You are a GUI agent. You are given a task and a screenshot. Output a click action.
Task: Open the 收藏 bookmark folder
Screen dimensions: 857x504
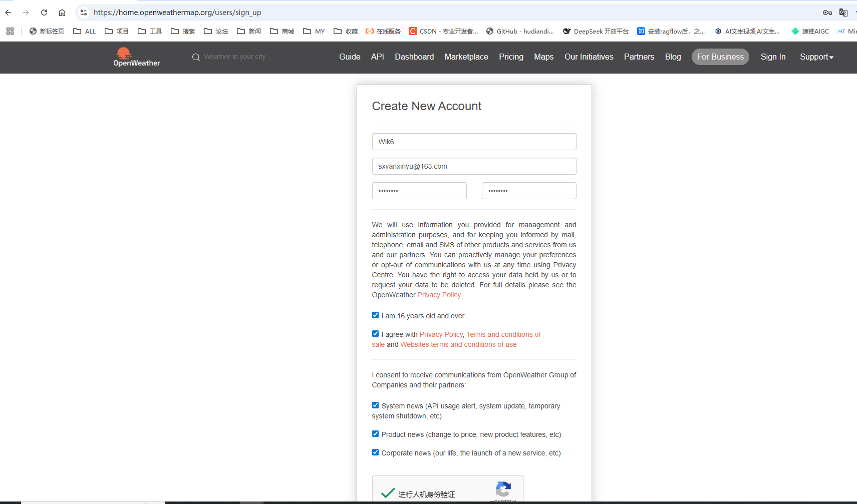click(x=346, y=31)
